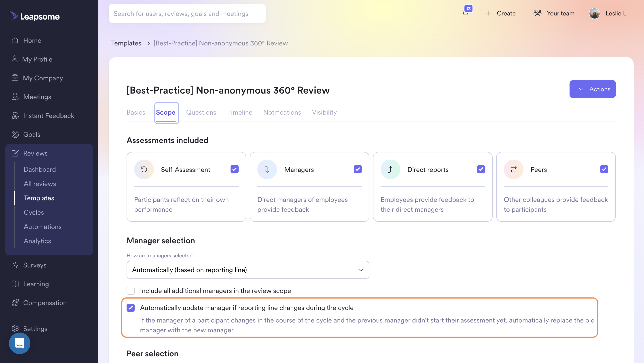Switch to the Questions tab
This screenshot has height=363, width=644.
click(x=201, y=112)
